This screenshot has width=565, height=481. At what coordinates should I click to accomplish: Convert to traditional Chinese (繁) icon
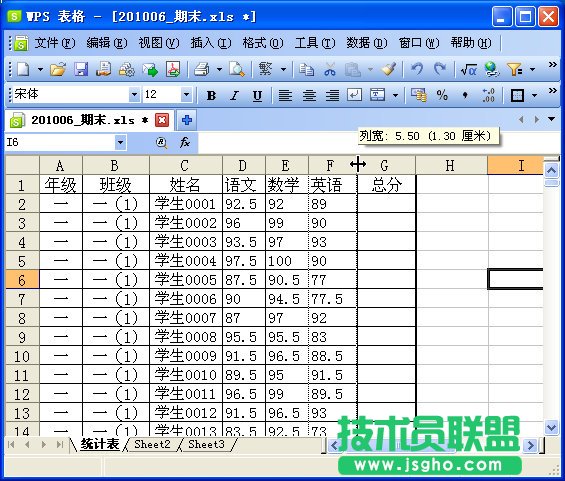(266, 68)
